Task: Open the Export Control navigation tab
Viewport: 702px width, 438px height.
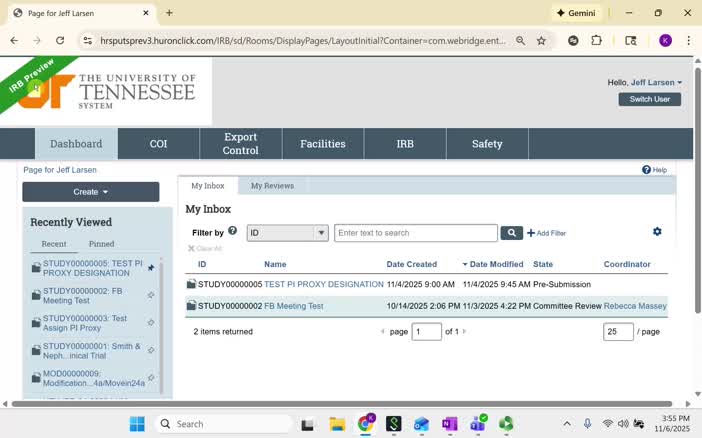Action: 241,144
